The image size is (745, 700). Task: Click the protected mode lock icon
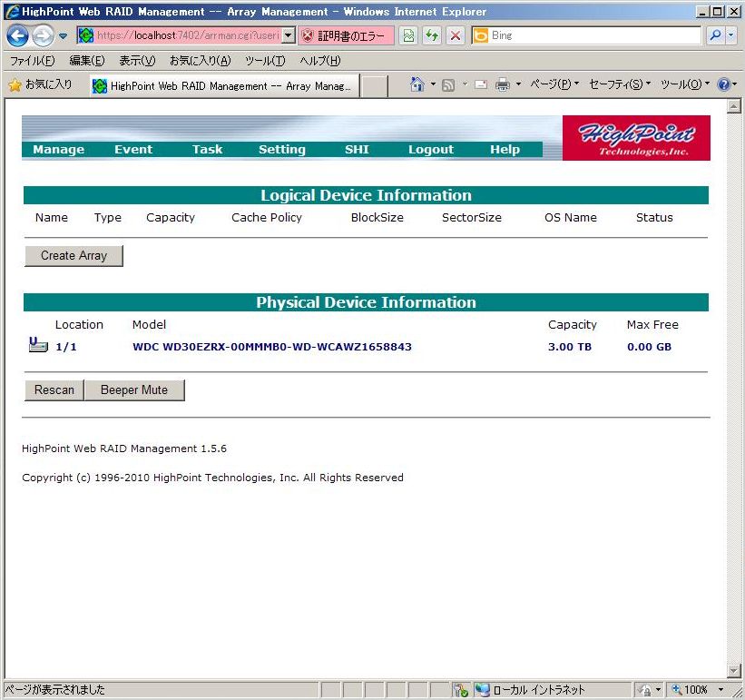click(646, 689)
